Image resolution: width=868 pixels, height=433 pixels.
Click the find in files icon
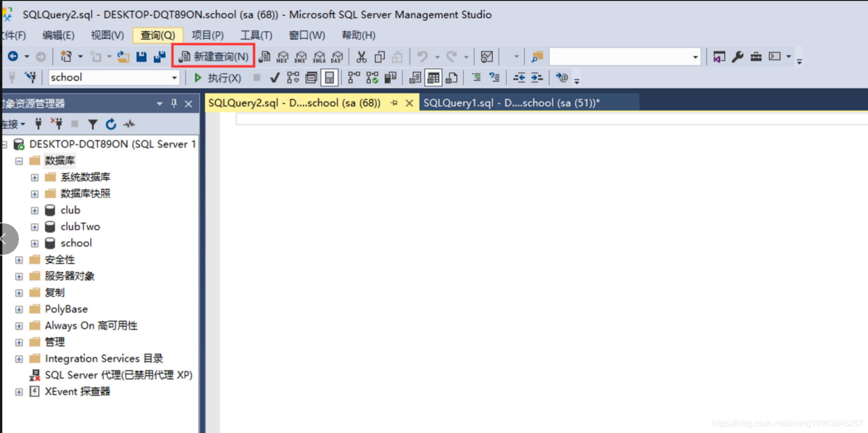[537, 57]
